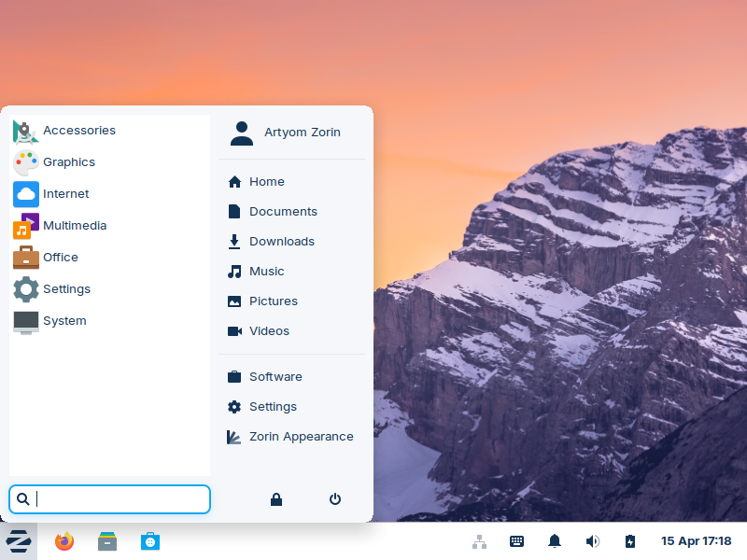The height and width of the screenshot is (560, 747).
Task: Open the Pictures folder shortcut
Action: pyautogui.click(x=274, y=301)
